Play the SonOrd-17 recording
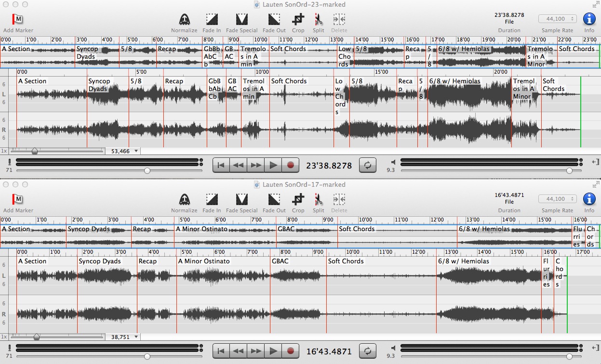601x364 pixels. point(273,351)
